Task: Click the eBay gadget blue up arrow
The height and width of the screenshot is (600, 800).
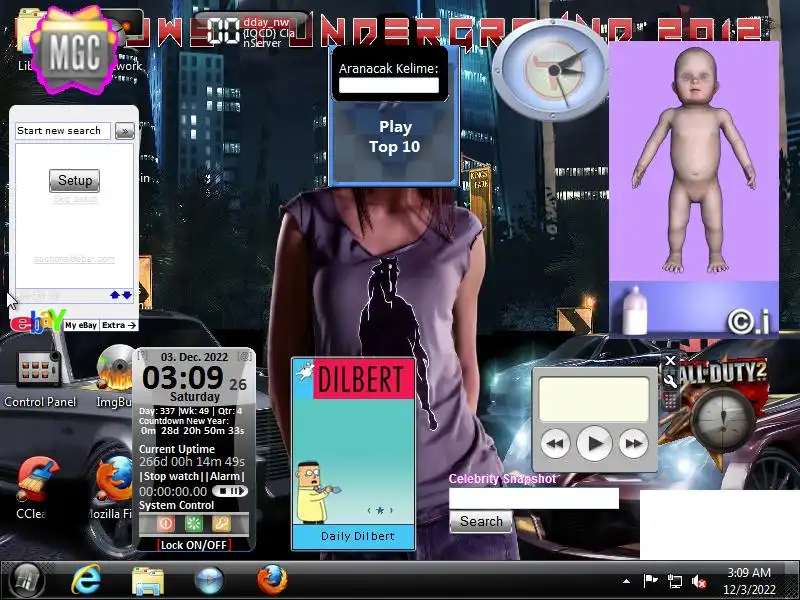Action: coord(115,295)
